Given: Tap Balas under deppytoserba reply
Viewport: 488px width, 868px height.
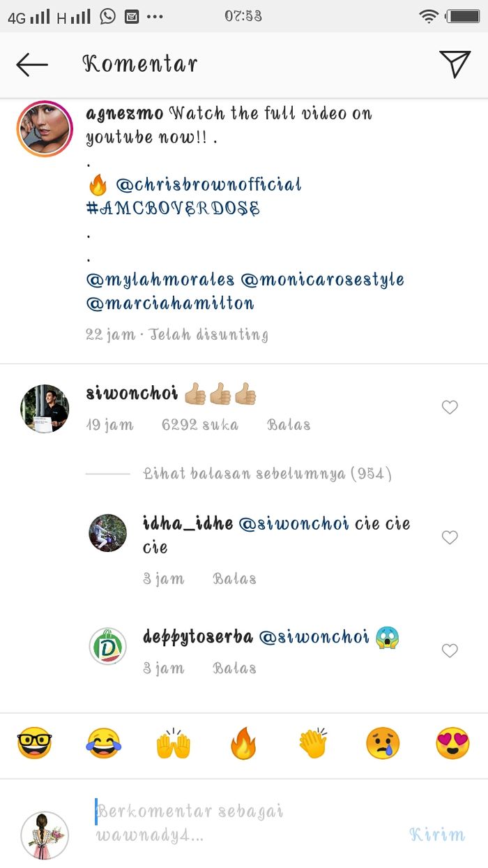Looking at the screenshot, I should point(234,668).
